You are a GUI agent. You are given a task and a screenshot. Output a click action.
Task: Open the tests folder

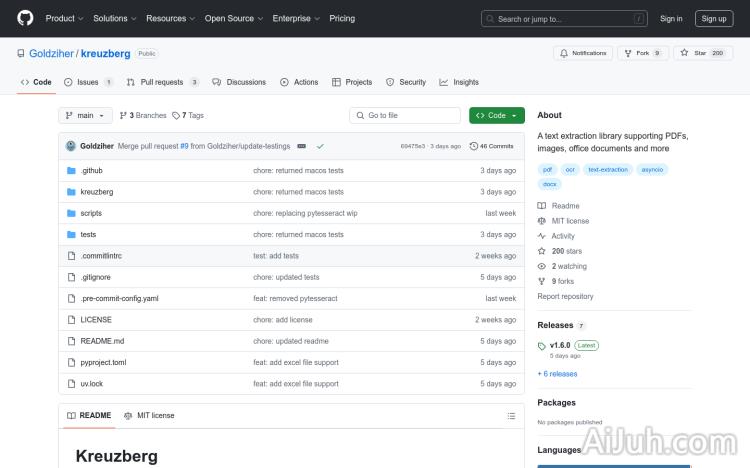[x=88, y=234]
